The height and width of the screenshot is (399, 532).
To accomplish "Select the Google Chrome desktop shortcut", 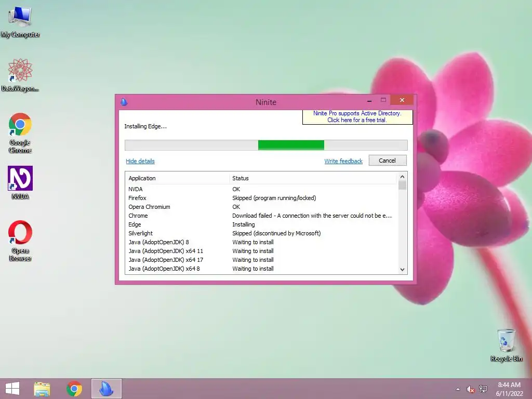I will coord(20,133).
